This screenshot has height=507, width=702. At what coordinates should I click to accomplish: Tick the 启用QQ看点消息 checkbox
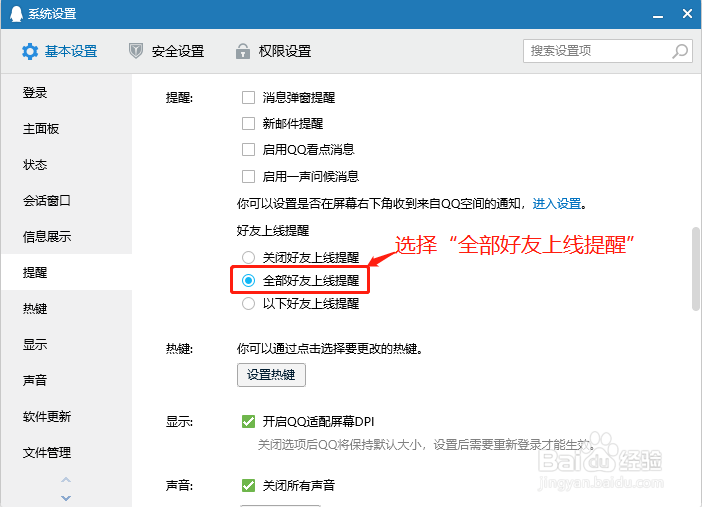tap(248, 149)
